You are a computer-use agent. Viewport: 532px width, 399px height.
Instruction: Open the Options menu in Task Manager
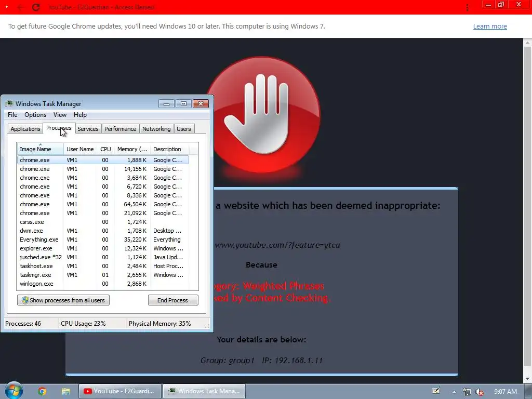(x=35, y=115)
